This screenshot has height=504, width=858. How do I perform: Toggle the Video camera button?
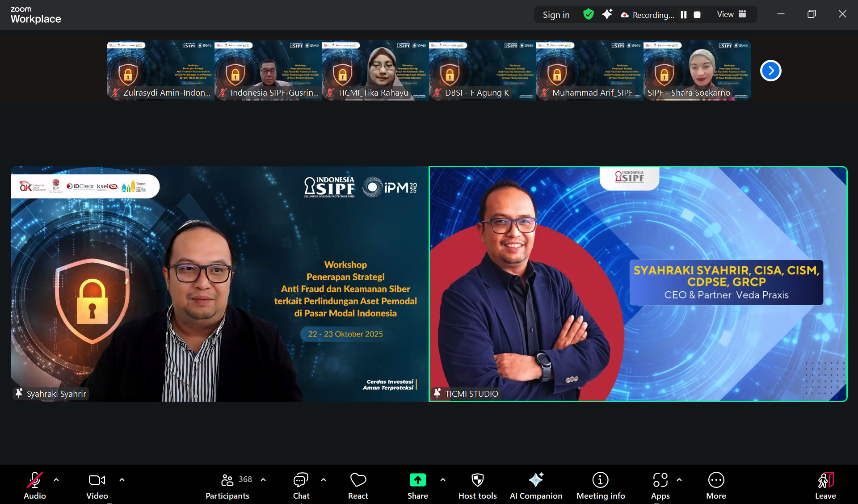tap(97, 485)
